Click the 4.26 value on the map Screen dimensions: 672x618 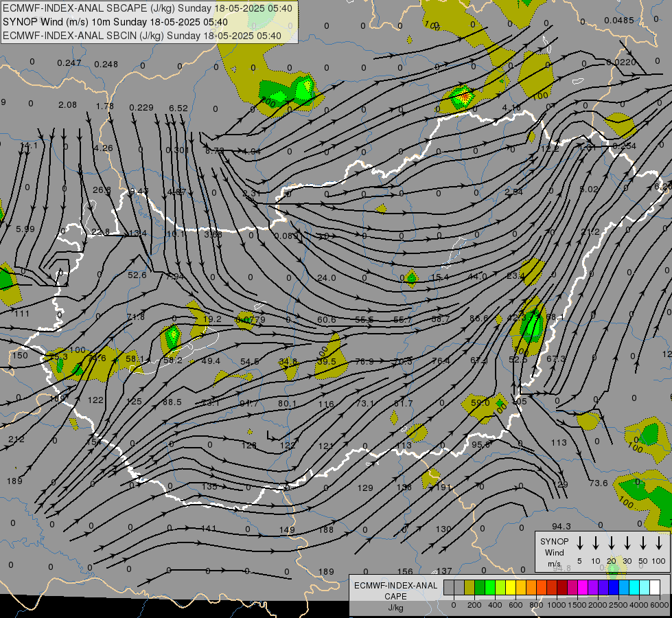click(103, 148)
